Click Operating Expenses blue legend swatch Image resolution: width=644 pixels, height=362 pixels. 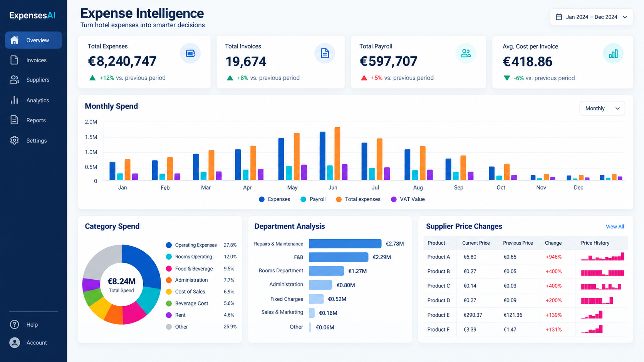pos(169,245)
